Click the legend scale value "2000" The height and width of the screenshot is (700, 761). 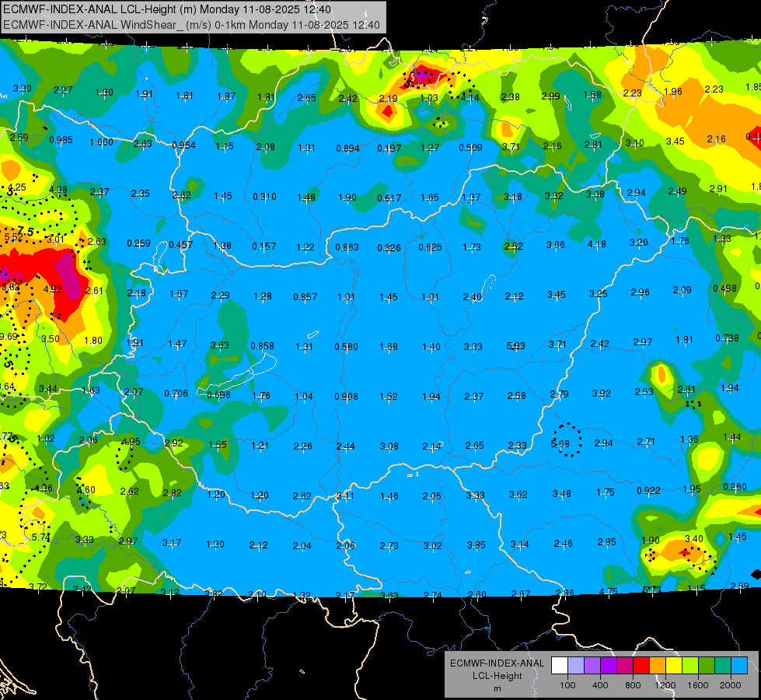731,685
